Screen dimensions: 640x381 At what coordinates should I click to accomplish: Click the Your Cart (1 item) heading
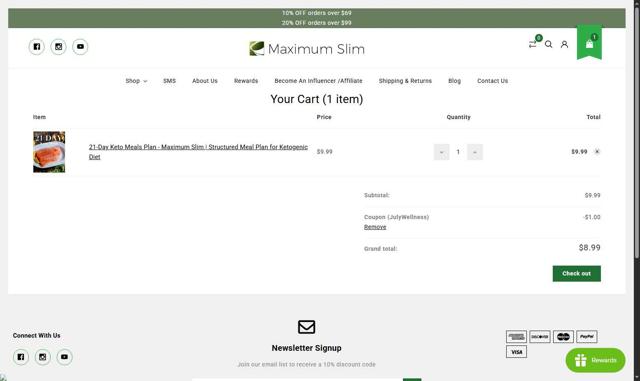[317, 99]
